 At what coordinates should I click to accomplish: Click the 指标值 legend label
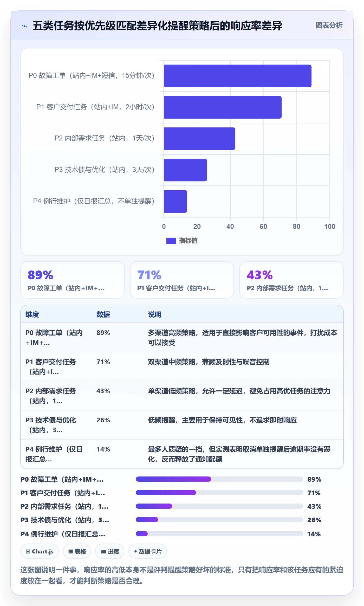pos(188,241)
